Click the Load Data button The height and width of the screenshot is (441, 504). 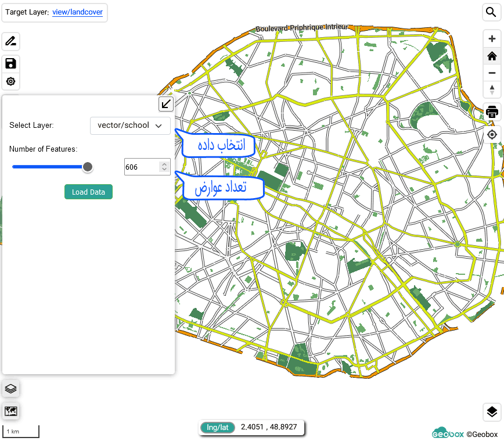[x=88, y=192]
